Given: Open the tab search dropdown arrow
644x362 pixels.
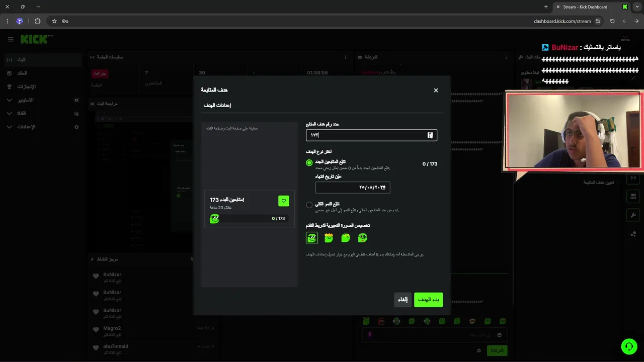Looking at the screenshot, I should (637, 7).
